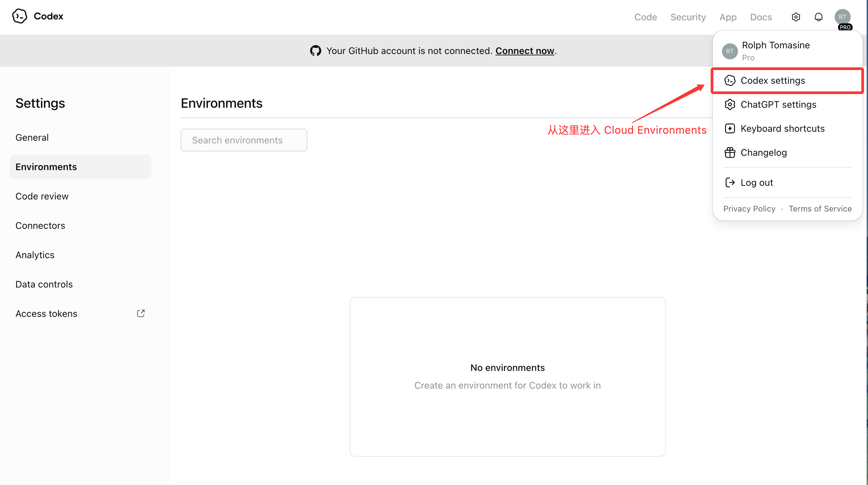The height and width of the screenshot is (485, 868).
Task: Select Keyboard shortcuts menu entry
Action: click(787, 128)
